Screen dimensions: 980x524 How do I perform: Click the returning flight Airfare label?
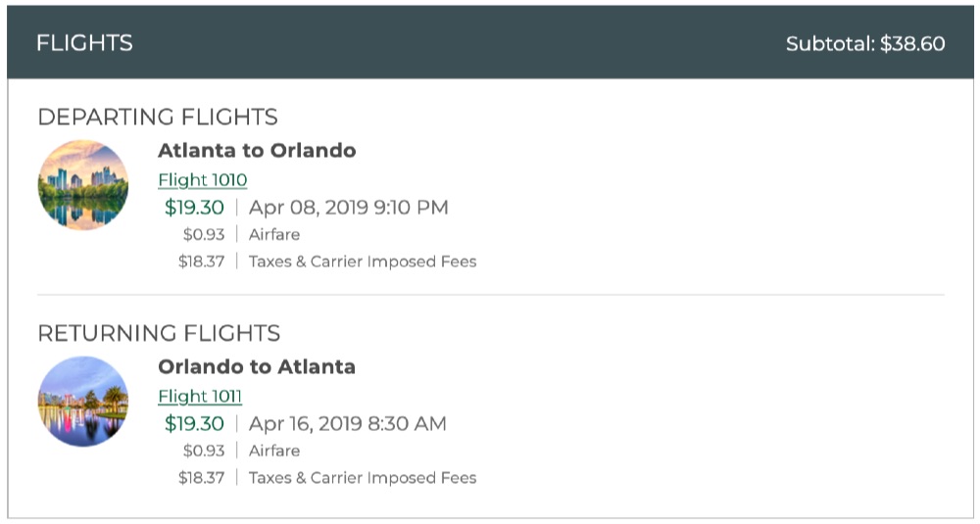click(x=274, y=452)
